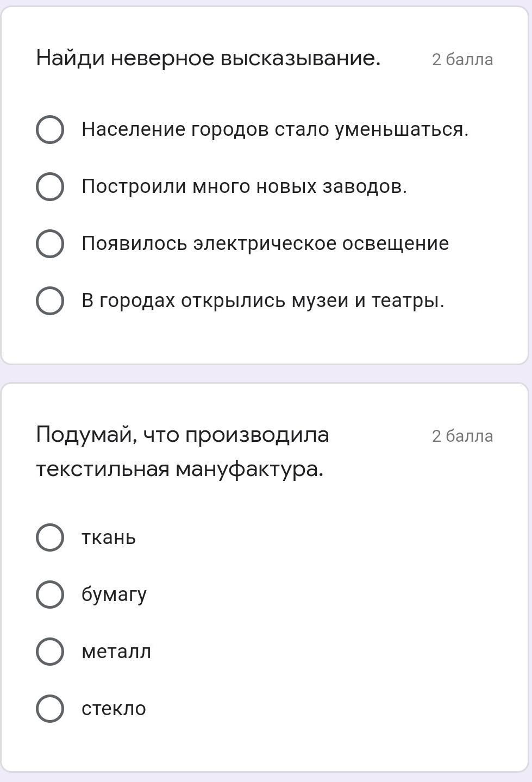532x782 pixels.
Task: Choose the «бумагу» radio button
Action: pos(50,595)
